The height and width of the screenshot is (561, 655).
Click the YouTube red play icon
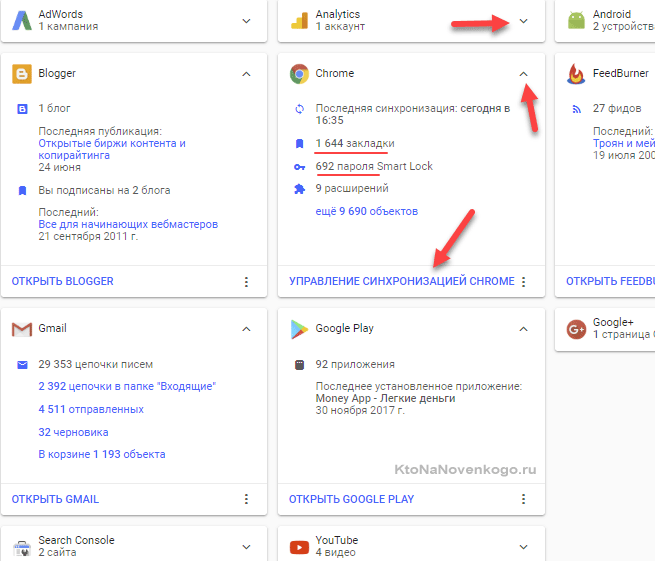point(299,547)
